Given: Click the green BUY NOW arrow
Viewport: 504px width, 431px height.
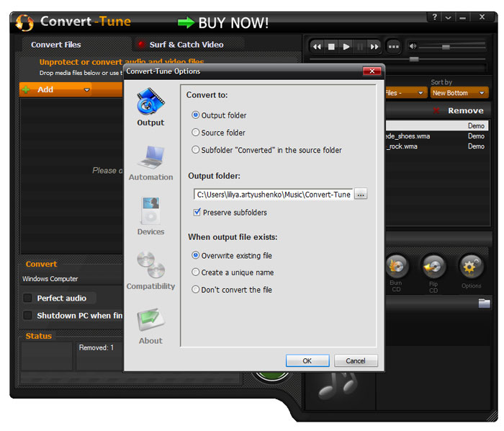Looking at the screenshot, I should click(186, 23).
